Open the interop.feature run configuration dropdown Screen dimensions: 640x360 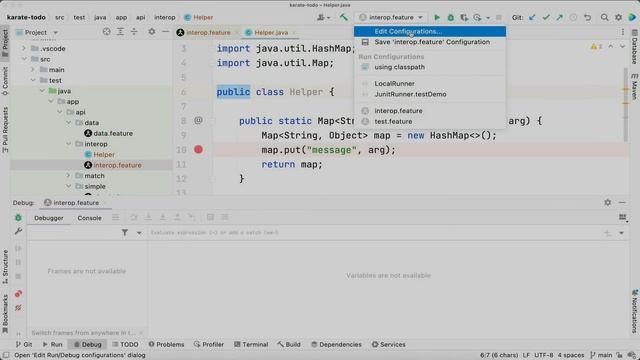coord(391,18)
